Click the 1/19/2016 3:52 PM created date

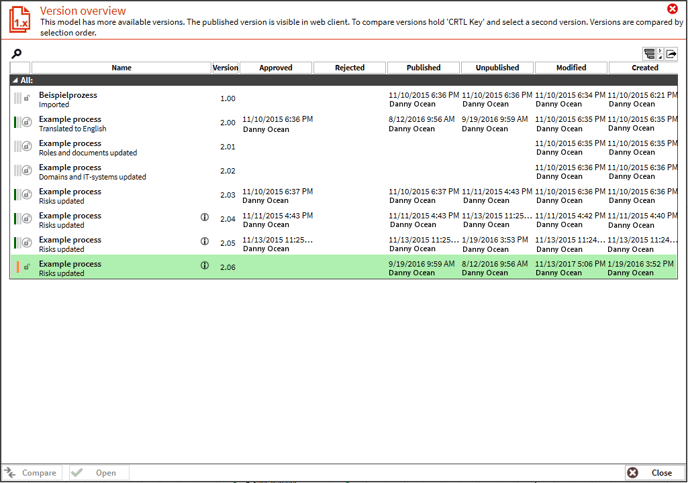pos(641,264)
